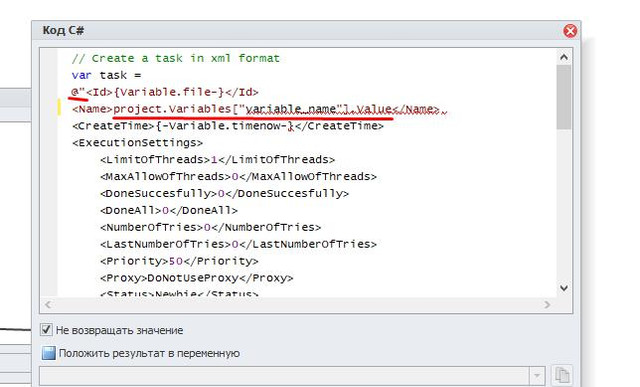Click the horizontal scroll left arrow
The width and height of the screenshot is (640, 387).
click(x=48, y=305)
